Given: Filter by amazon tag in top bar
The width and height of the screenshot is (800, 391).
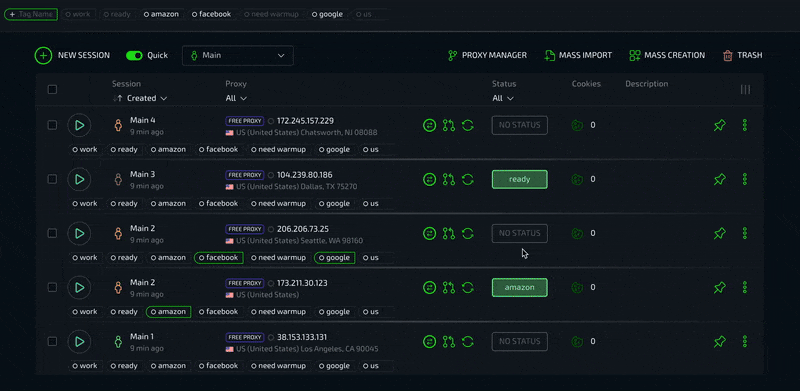Looking at the screenshot, I should coord(161,14).
